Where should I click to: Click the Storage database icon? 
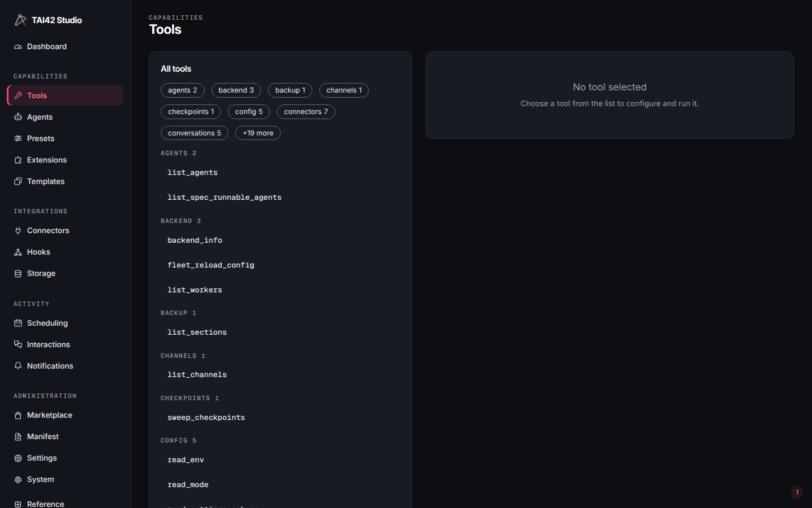pyautogui.click(x=18, y=274)
